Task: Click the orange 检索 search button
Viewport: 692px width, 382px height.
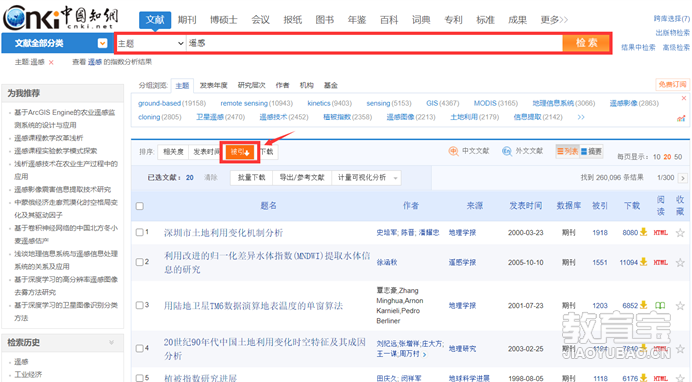Action: pyautogui.click(x=586, y=43)
